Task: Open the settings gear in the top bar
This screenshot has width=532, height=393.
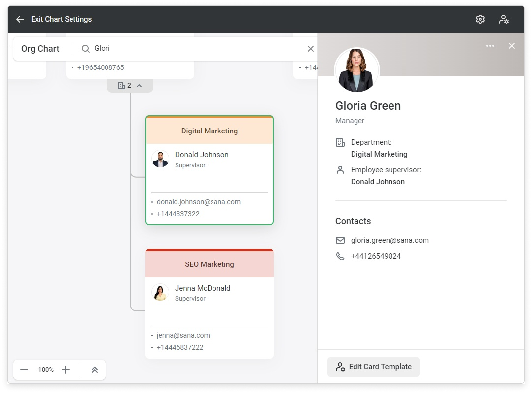Action: pos(480,19)
